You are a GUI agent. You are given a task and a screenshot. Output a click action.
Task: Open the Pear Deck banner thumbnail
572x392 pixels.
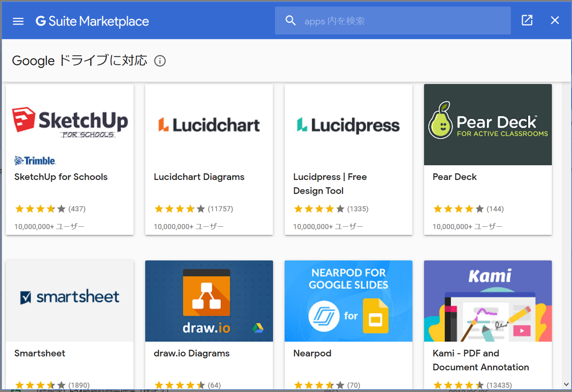tap(488, 125)
